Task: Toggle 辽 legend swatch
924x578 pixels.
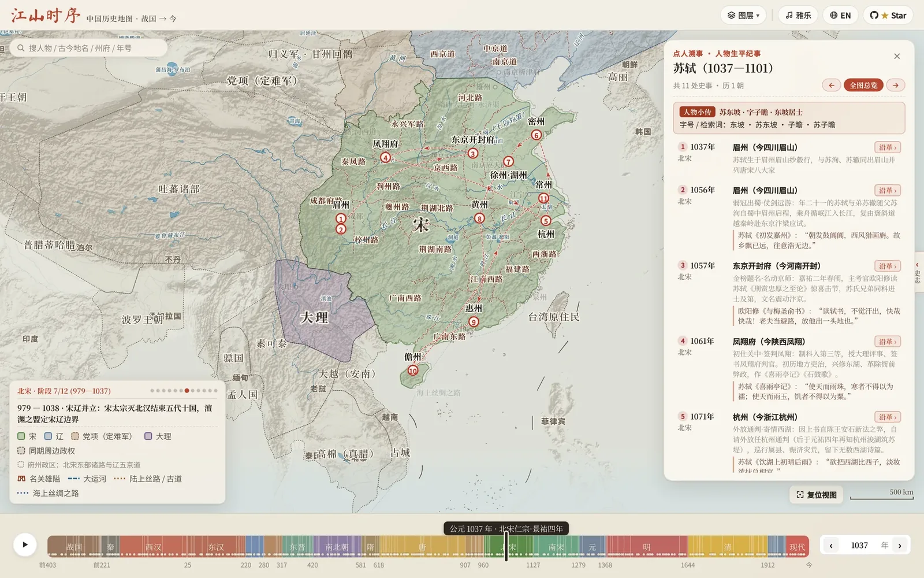Action: (54, 436)
